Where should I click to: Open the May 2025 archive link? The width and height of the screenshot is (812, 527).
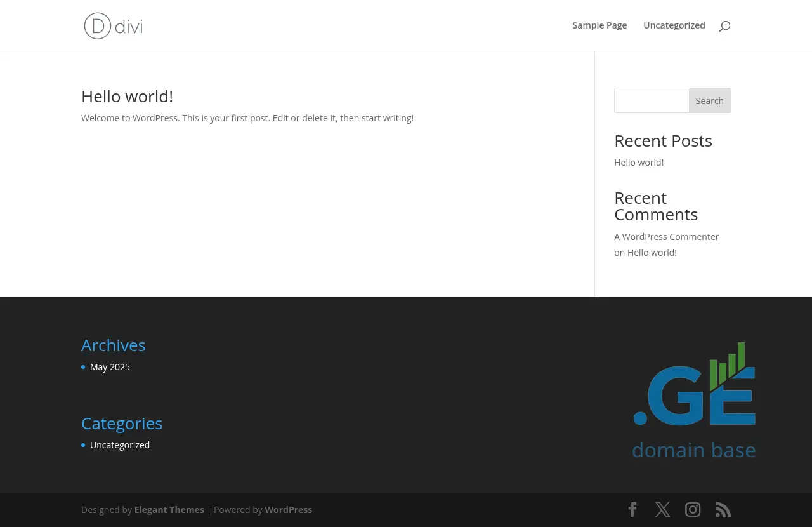click(x=110, y=367)
